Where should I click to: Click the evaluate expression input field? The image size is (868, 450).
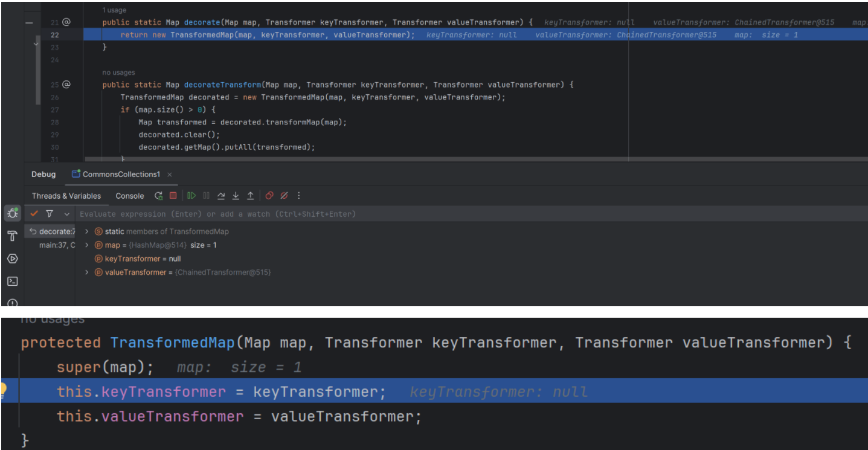click(471, 214)
